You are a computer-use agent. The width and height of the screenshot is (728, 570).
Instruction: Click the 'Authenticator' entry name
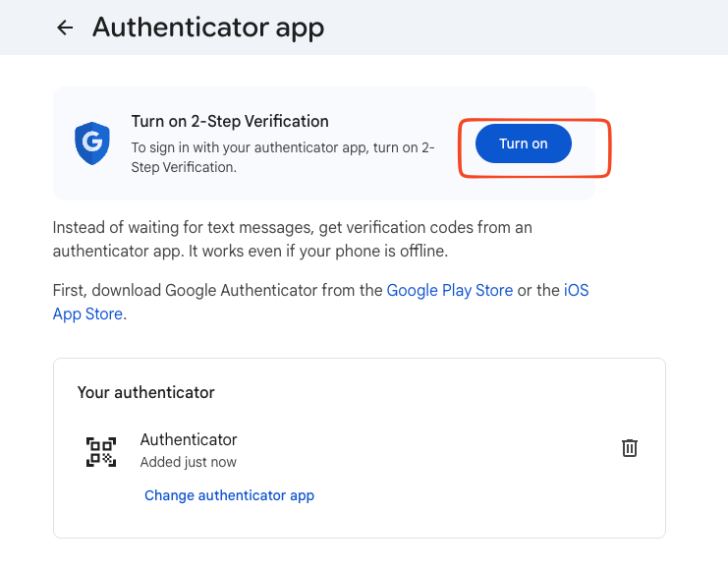click(x=189, y=439)
